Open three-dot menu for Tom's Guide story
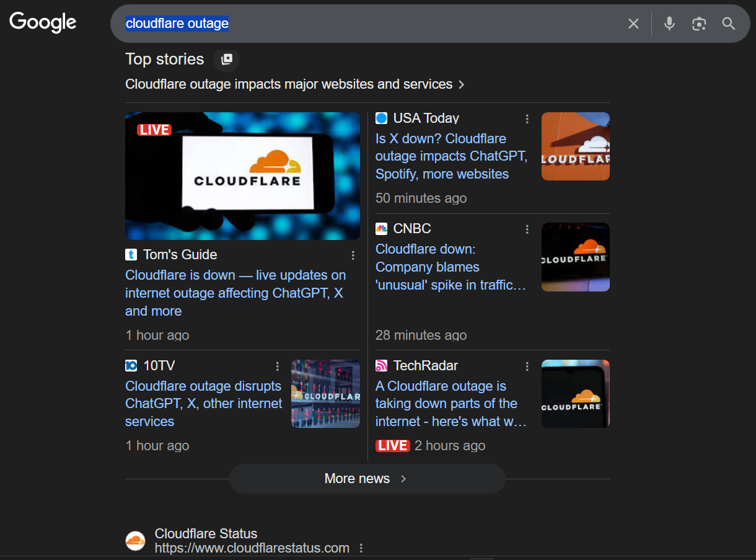 coord(353,256)
